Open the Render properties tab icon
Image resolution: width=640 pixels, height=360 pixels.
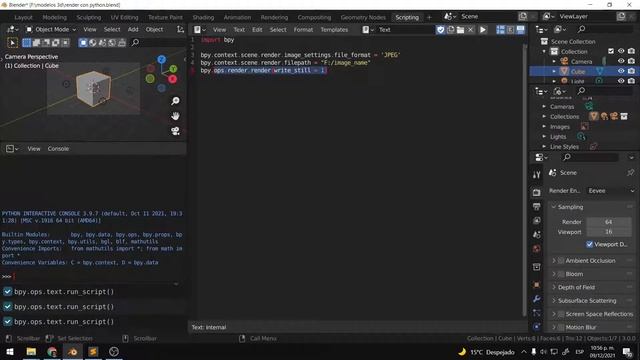coord(537,192)
